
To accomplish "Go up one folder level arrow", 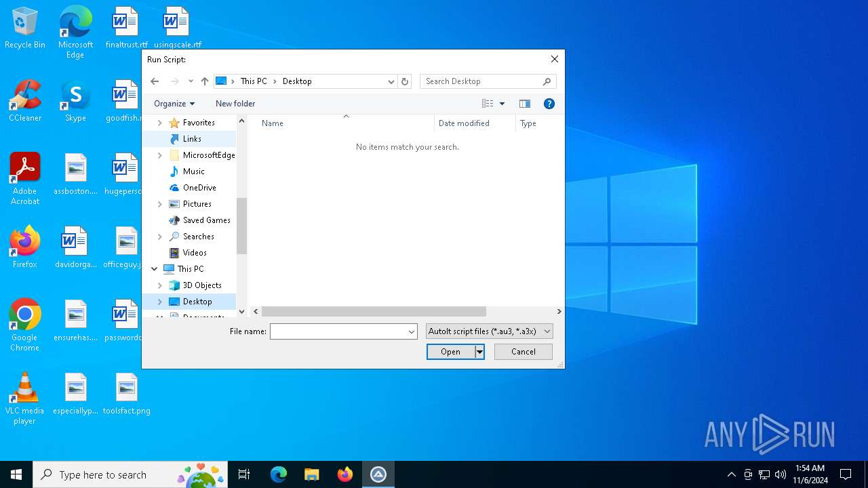I will pyautogui.click(x=205, y=81).
